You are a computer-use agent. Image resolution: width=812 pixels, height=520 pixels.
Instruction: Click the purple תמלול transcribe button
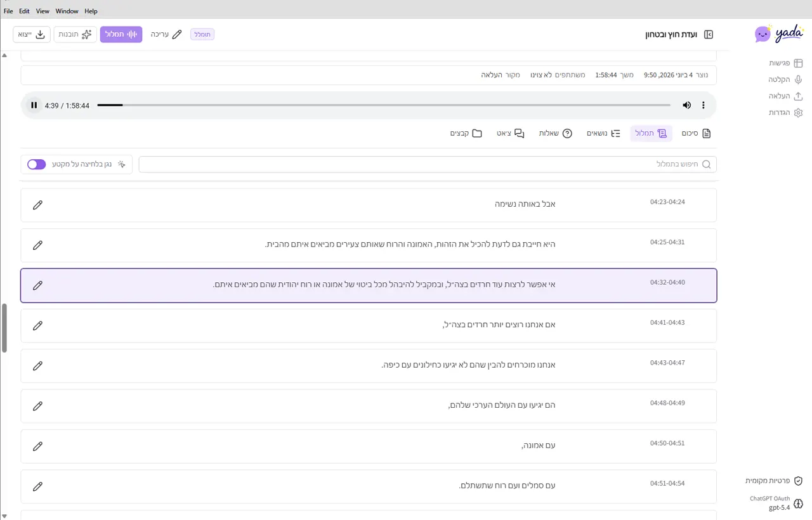[121, 34]
